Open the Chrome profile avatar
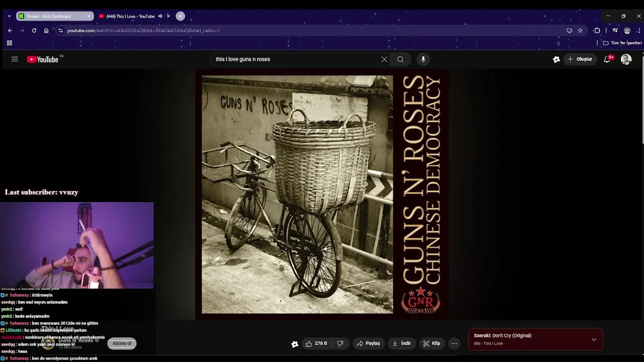 point(627,31)
